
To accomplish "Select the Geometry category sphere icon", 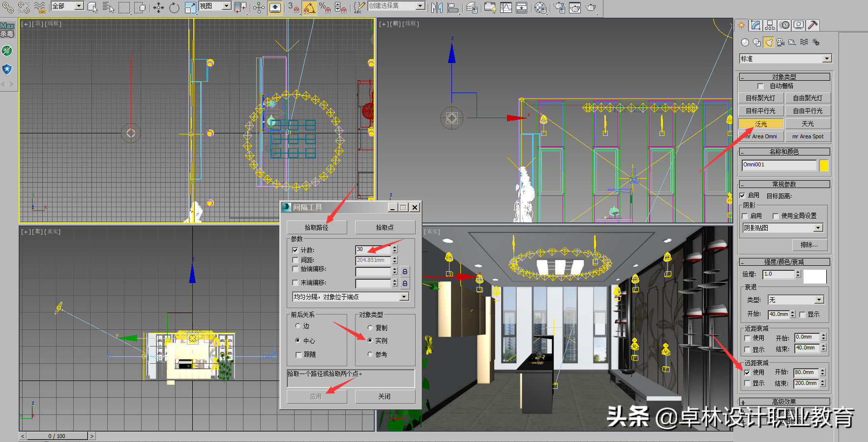I will 745,42.
